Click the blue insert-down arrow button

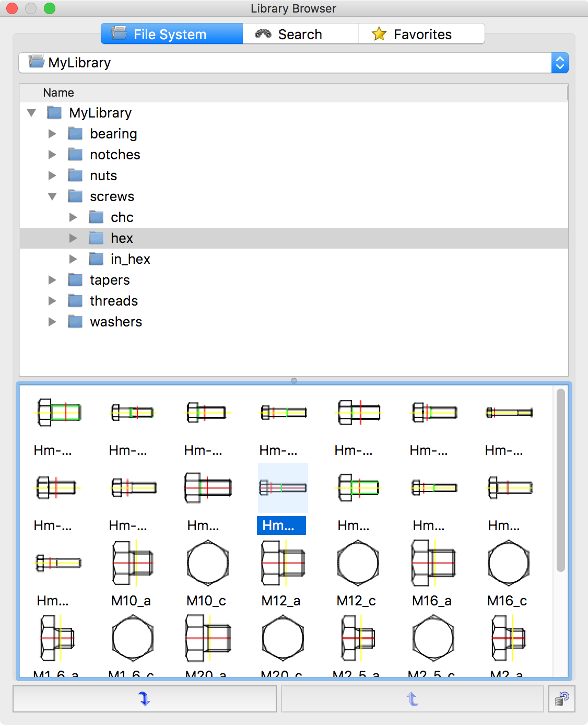point(145,699)
